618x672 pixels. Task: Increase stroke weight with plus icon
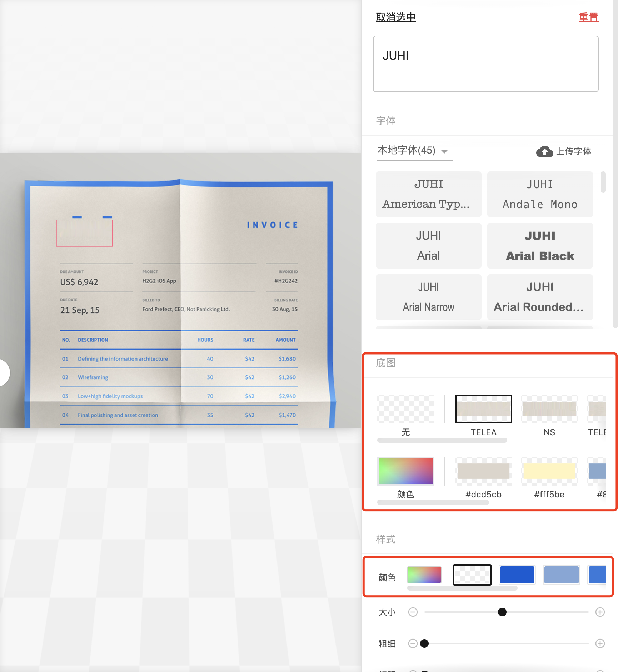pyautogui.click(x=600, y=643)
